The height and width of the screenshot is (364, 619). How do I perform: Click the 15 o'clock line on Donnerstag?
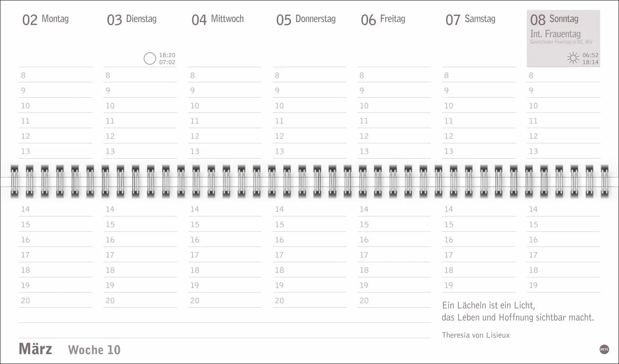click(309, 225)
